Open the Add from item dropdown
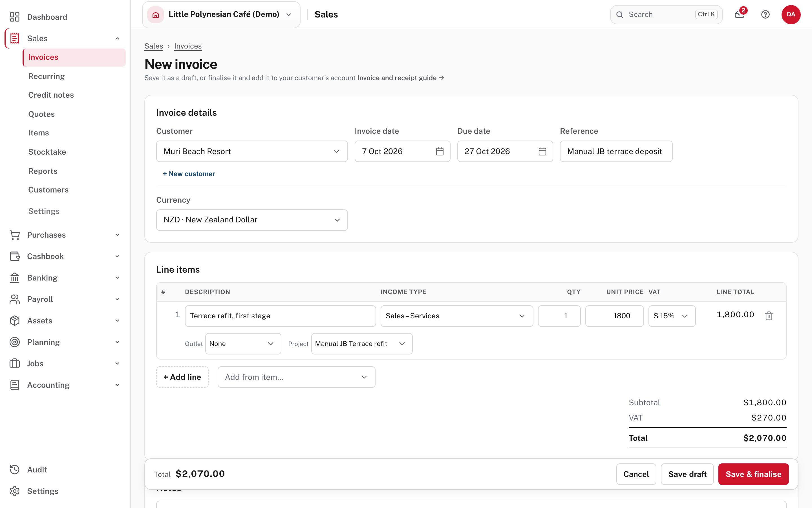Screen dimensions: 812x508 296,377
